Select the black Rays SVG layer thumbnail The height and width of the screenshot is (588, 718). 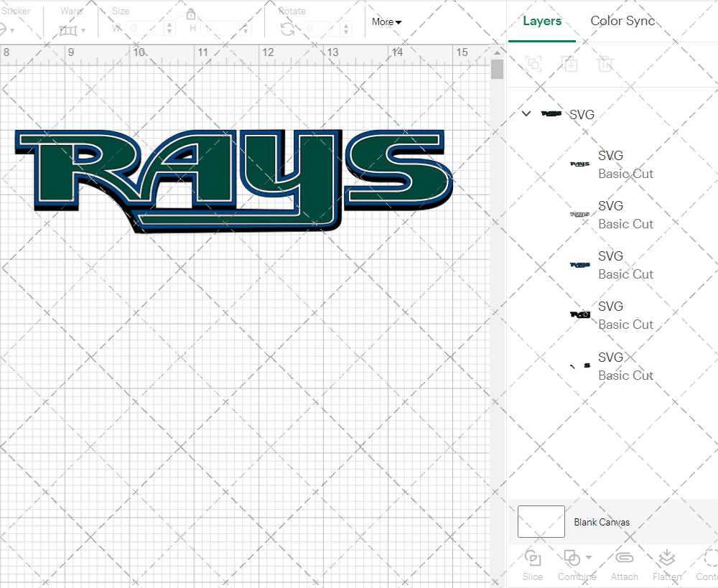579,314
